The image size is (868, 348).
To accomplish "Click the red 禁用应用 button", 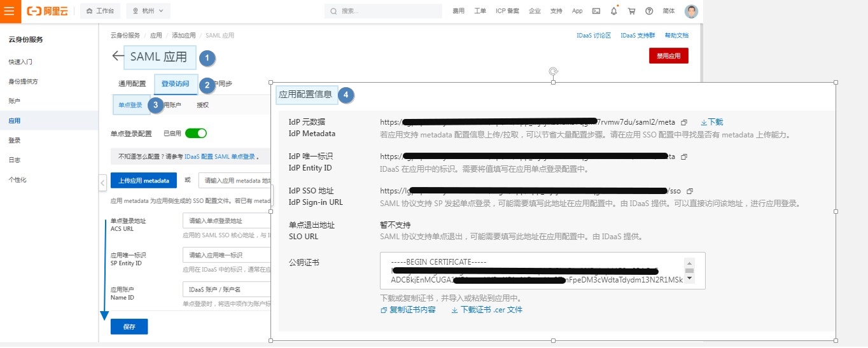I will [668, 56].
